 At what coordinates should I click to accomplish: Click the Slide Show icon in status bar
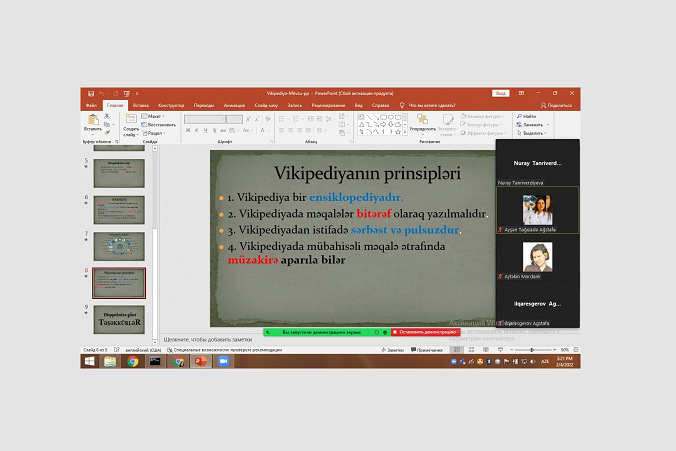500,350
